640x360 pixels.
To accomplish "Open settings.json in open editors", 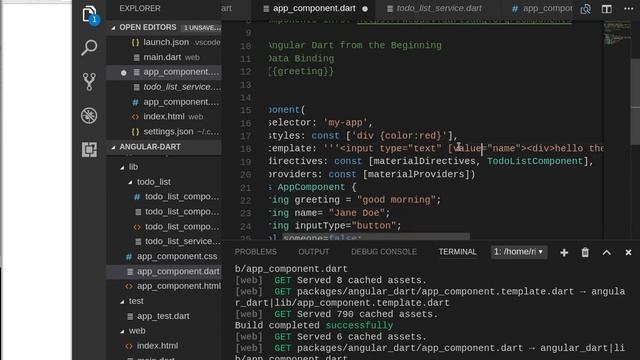I will [164, 132].
